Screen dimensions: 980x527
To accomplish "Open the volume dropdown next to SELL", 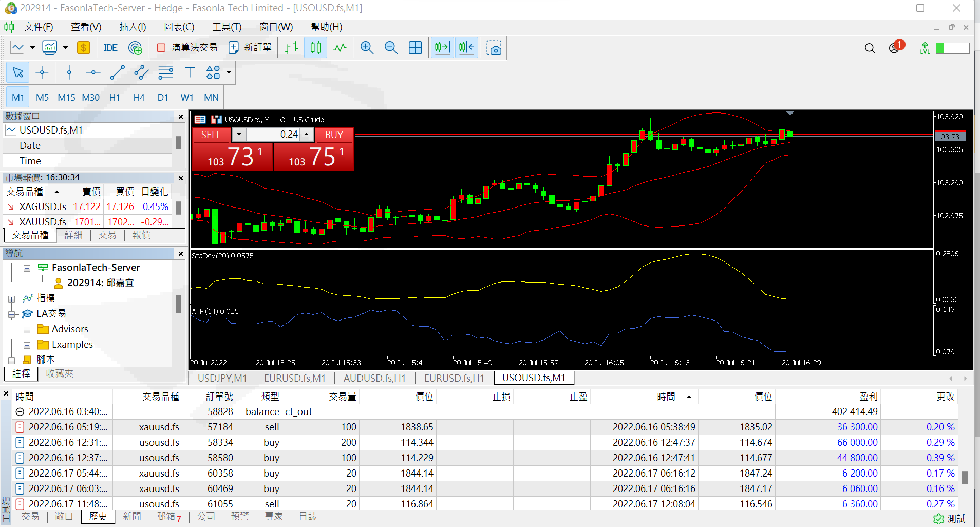I will tap(239, 135).
